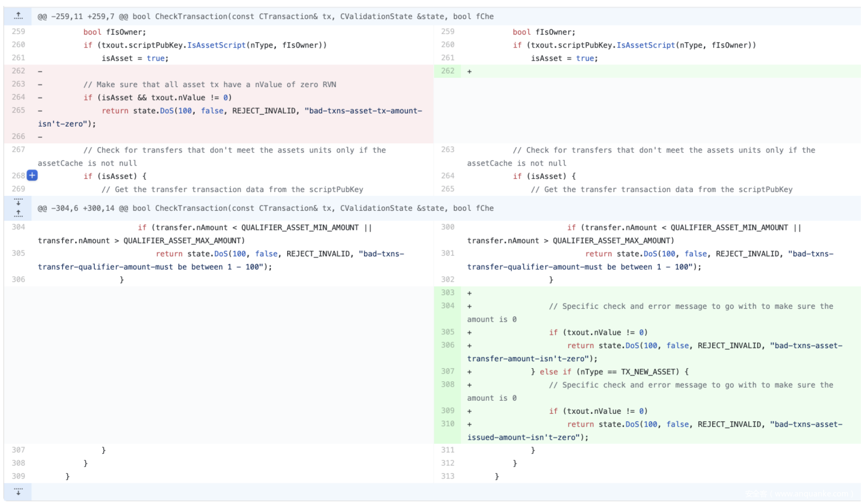Screen dimensions: 862x504
Task: Select line number 269
Action: click(18, 189)
